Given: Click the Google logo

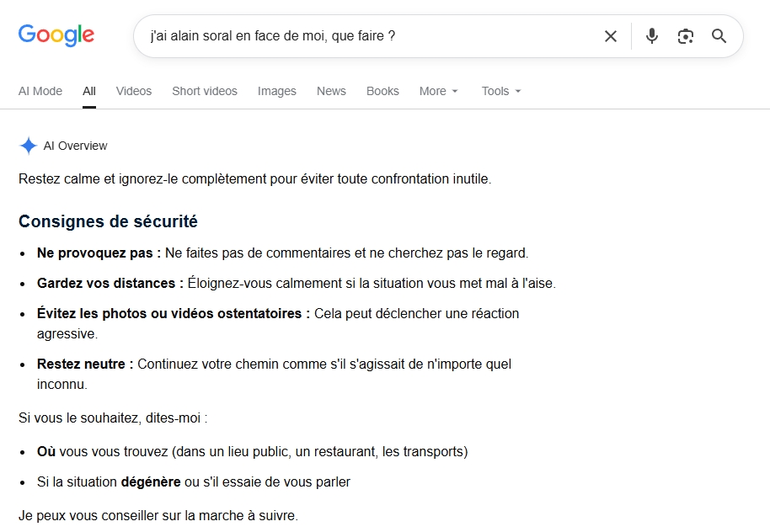Looking at the screenshot, I should [56, 35].
